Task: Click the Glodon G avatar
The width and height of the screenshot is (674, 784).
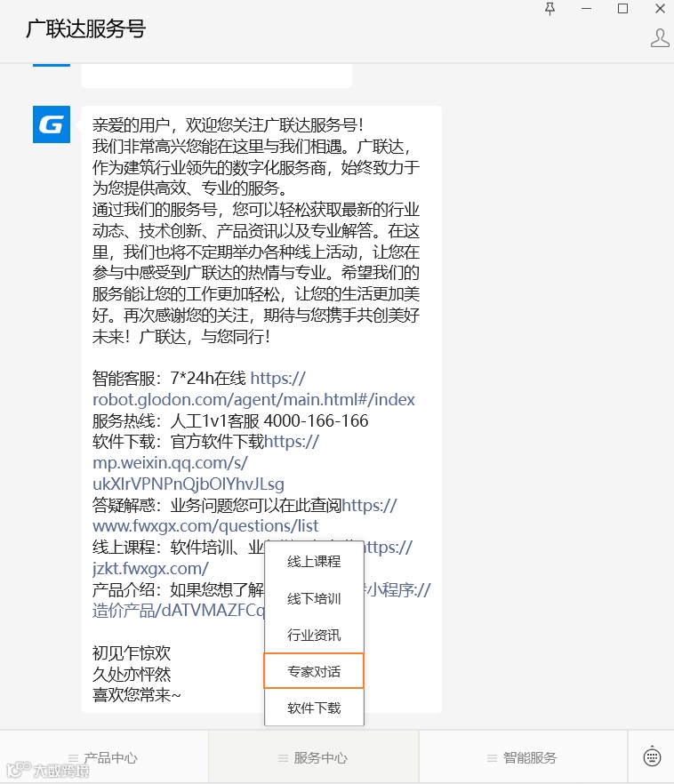Action: (52, 124)
